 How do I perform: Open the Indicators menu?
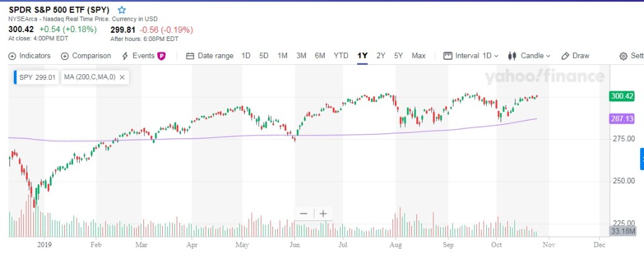(30, 55)
